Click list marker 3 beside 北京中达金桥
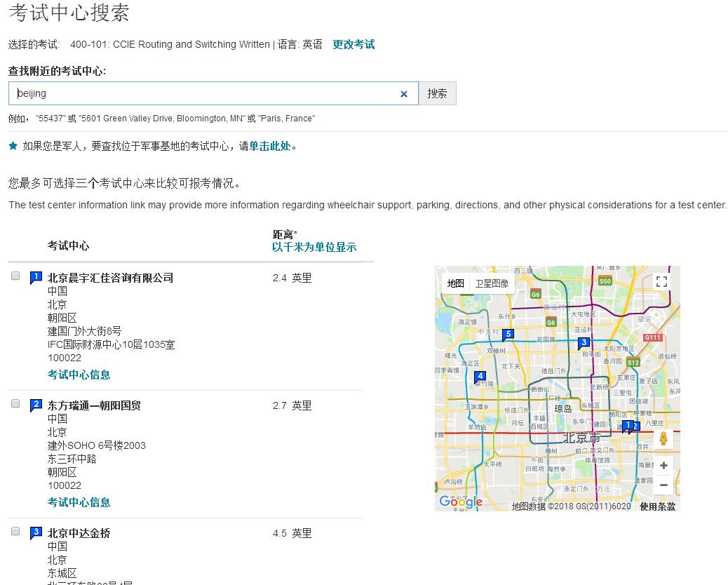Screen dimensions: 728x585 pos(36,532)
